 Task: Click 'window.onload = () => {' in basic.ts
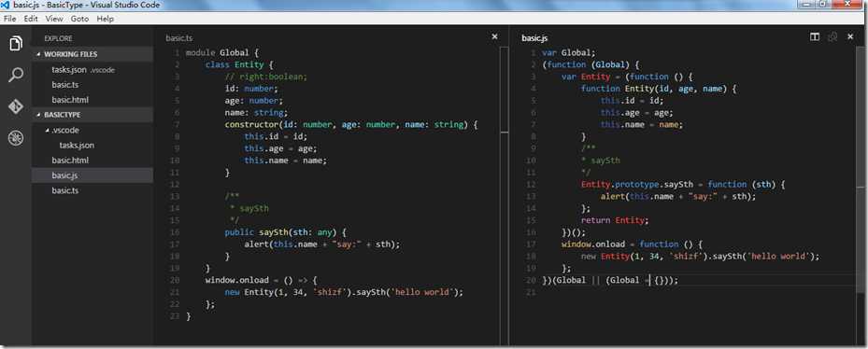tap(261, 280)
